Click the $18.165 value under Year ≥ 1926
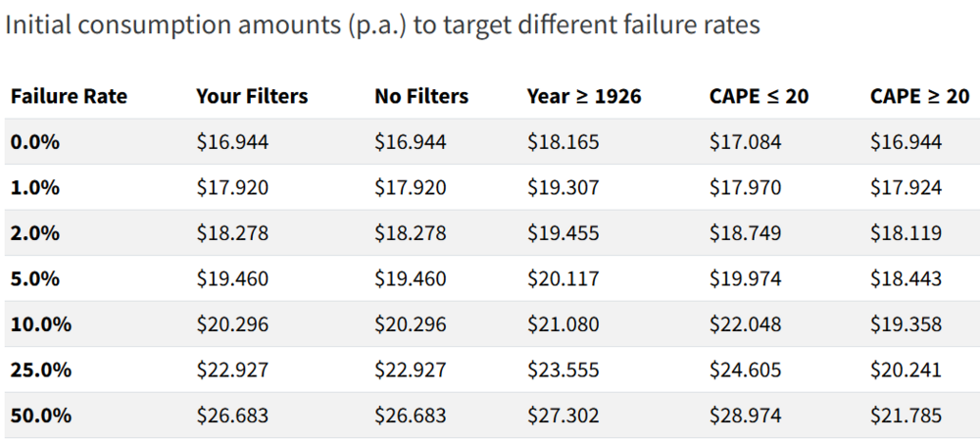Viewport: 980px width, 442px height. pos(563,142)
